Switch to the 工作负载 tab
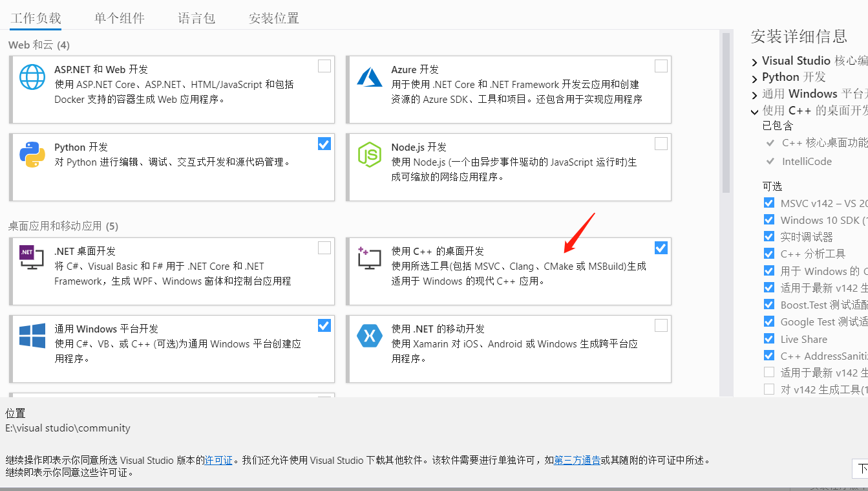The image size is (868, 491). tap(36, 18)
